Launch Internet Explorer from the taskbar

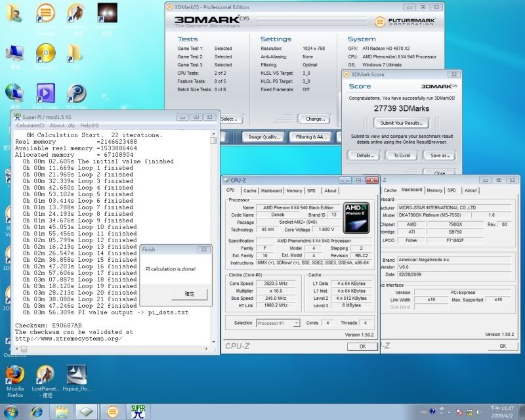36,412
